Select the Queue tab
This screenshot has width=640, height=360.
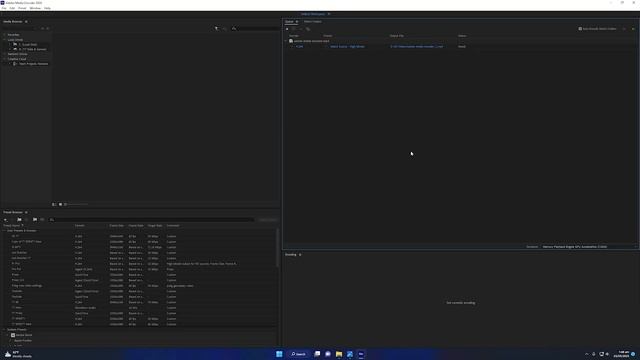click(289, 22)
